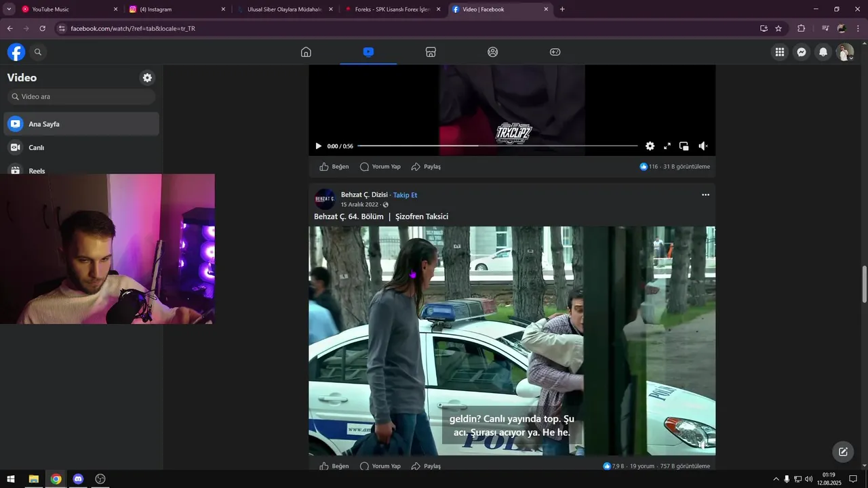The image size is (868, 488).
Task: Install app icon in address bar
Action: (764, 28)
